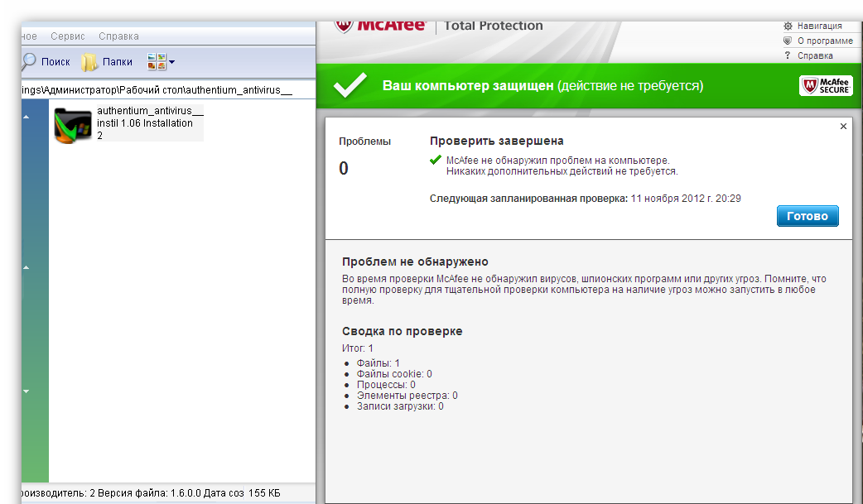Collapse the top task pane section arrow
The height and width of the screenshot is (504, 863).
tap(26, 118)
